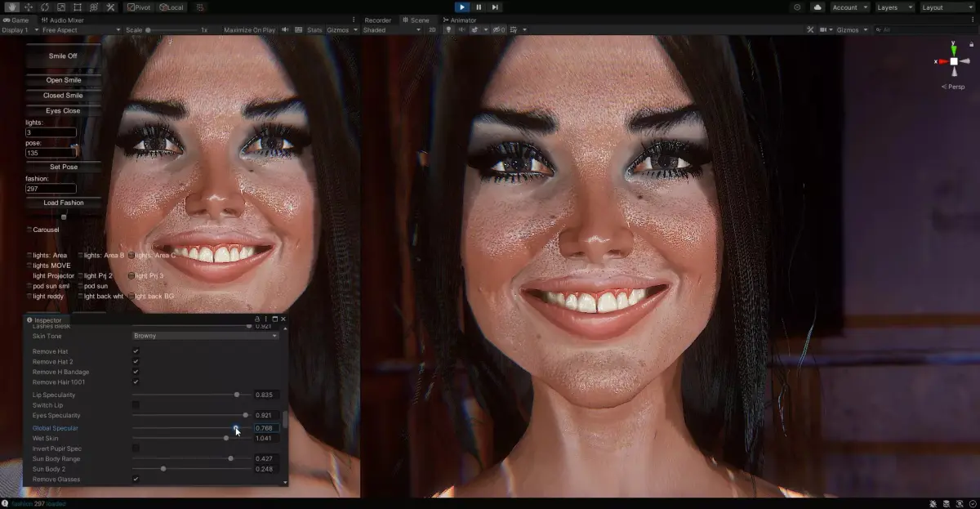
Task: Toggle the grid snapping icon
Action: pyautogui.click(x=200, y=7)
